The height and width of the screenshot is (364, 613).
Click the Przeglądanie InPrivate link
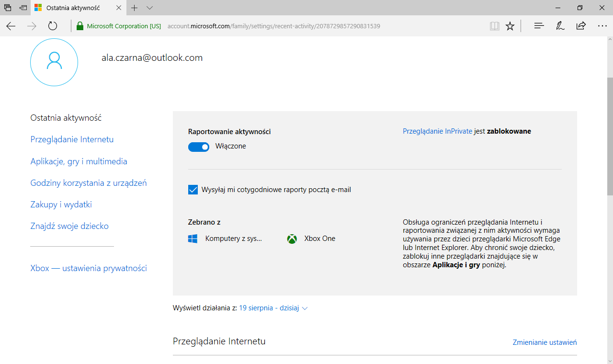437,131
